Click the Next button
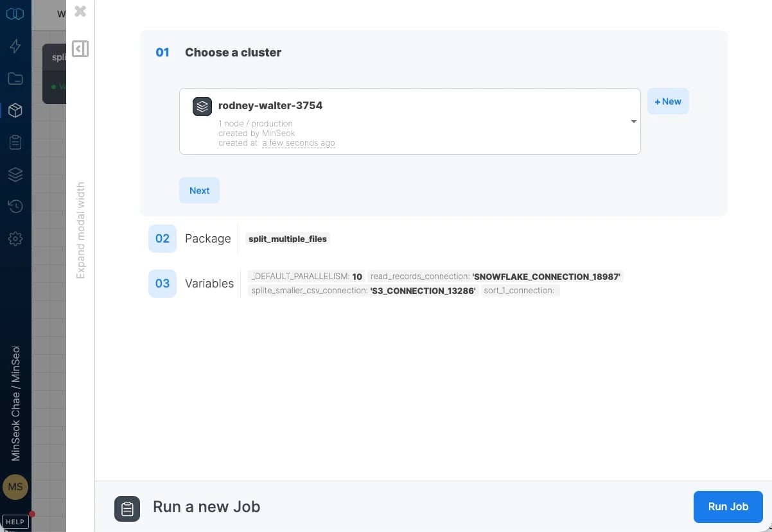The width and height of the screenshot is (772, 532). [x=199, y=191]
